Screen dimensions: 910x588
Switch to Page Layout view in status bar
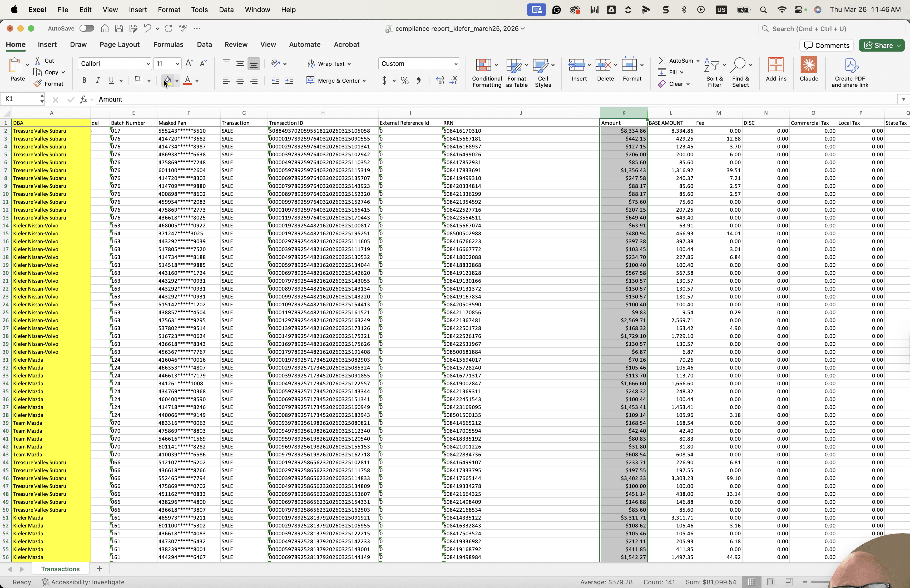(x=771, y=582)
